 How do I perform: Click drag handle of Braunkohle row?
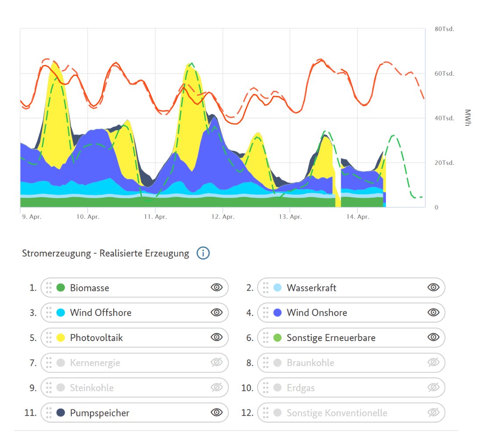266,363
